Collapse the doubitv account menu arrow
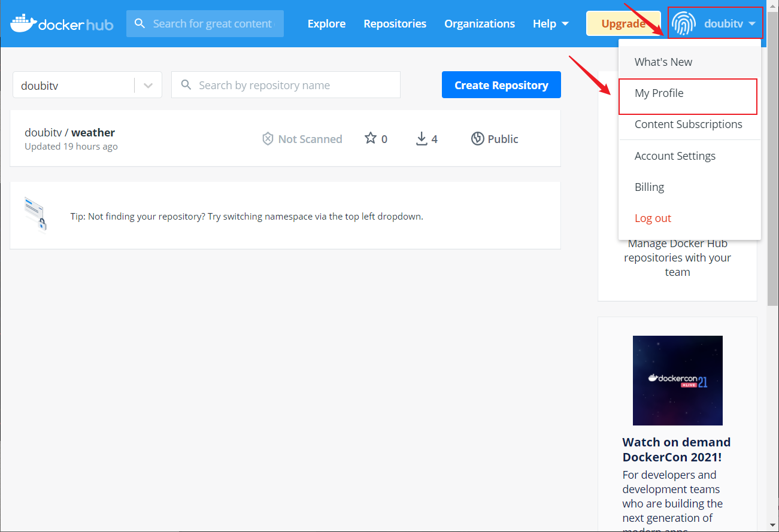The width and height of the screenshot is (779, 532). point(752,24)
